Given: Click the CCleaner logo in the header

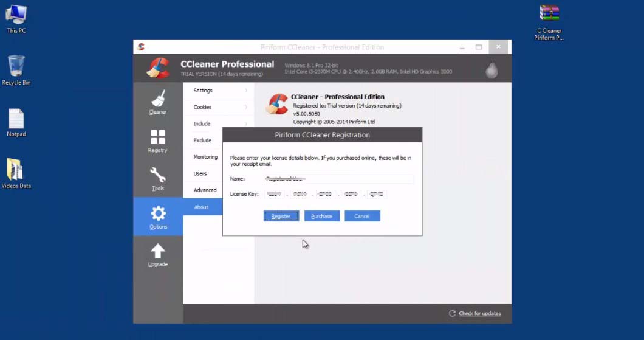Looking at the screenshot, I should (x=159, y=68).
